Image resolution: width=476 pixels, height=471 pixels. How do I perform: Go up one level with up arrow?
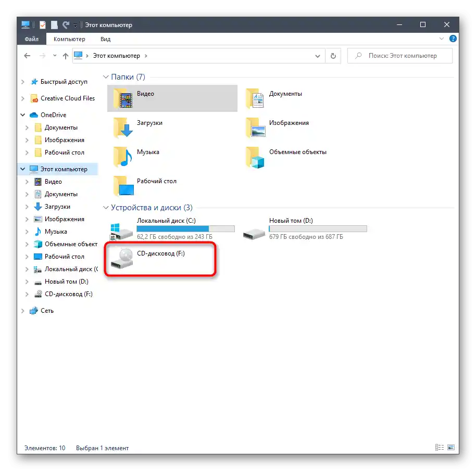pos(66,56)
